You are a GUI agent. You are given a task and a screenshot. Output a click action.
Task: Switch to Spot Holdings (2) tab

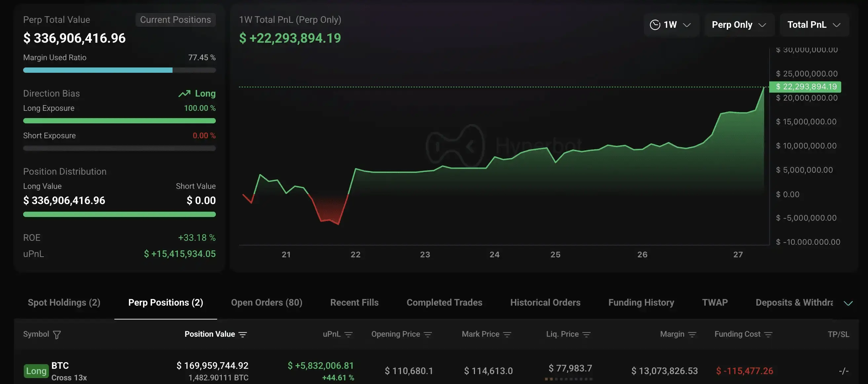point(64,302)
